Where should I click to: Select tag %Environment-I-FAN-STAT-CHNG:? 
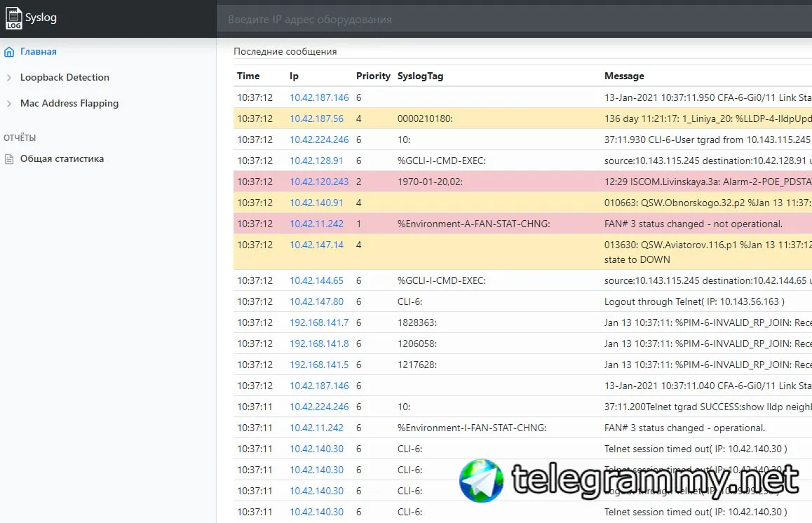click(471, 428)
